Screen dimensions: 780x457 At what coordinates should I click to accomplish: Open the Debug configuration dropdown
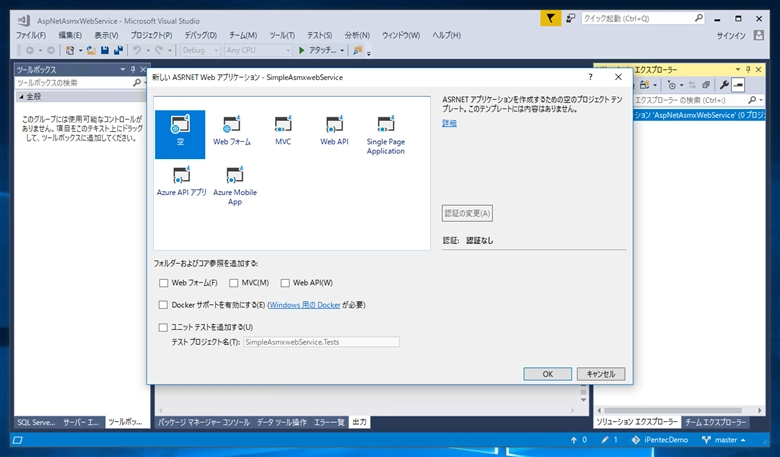(200, 50)
